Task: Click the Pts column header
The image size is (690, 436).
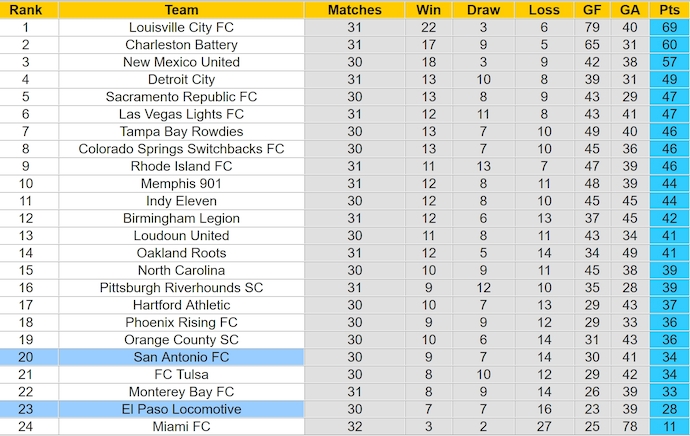Action: click(x=669, y=10)
